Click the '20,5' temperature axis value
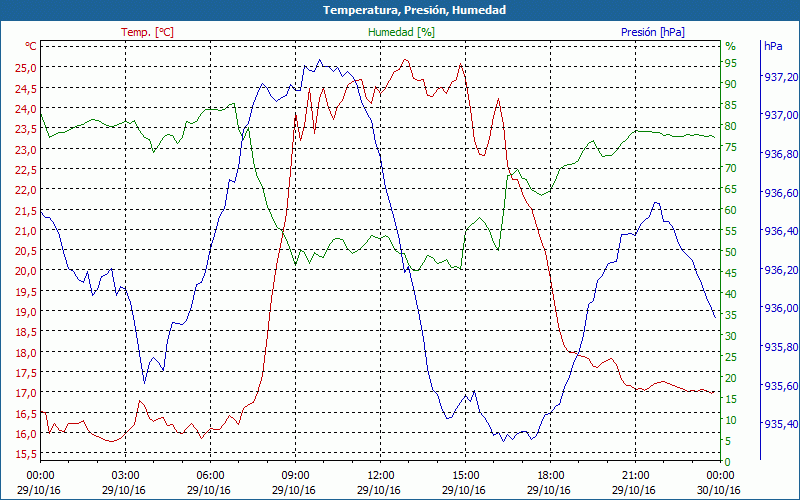Image resolution: width=800 pixels, height=500 pixels. point(26,251)
